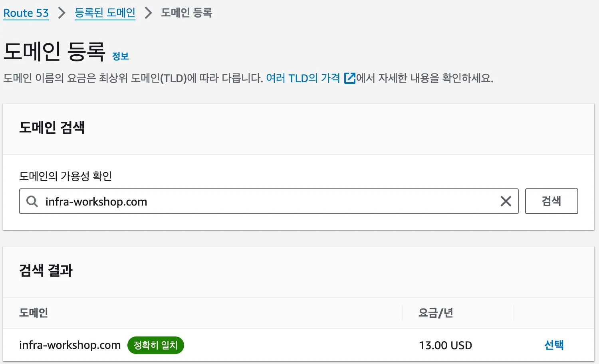
Task: Click the 검색 결과 section heading
Action: pyautogui.click(x=46, y=271)
